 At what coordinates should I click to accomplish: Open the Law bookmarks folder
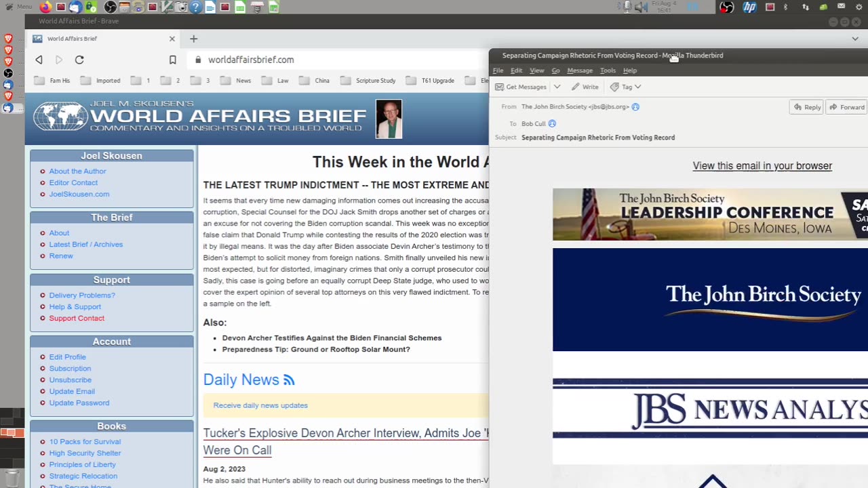tap(275, 81)
